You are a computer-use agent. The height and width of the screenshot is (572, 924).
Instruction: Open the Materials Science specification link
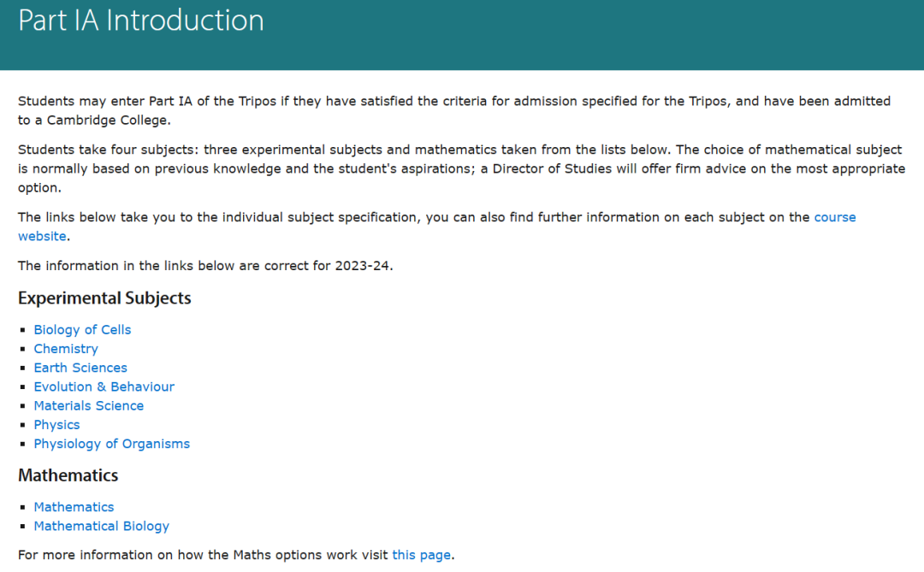pos(88,406)
